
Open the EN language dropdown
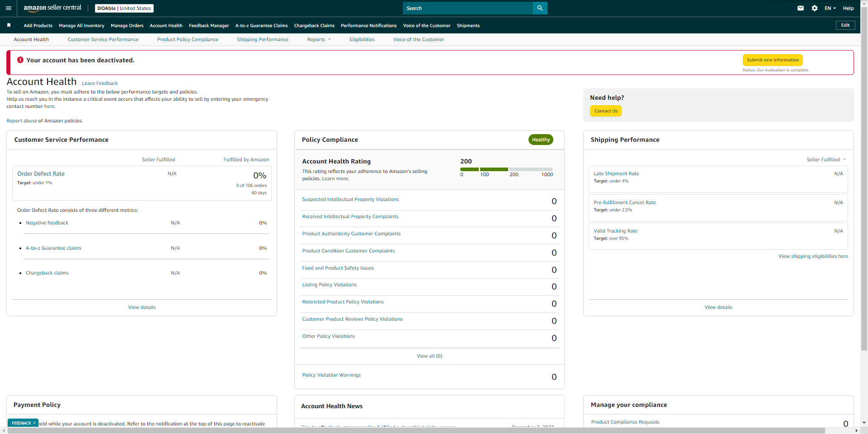pyautogui.click(x=830, y=8)
